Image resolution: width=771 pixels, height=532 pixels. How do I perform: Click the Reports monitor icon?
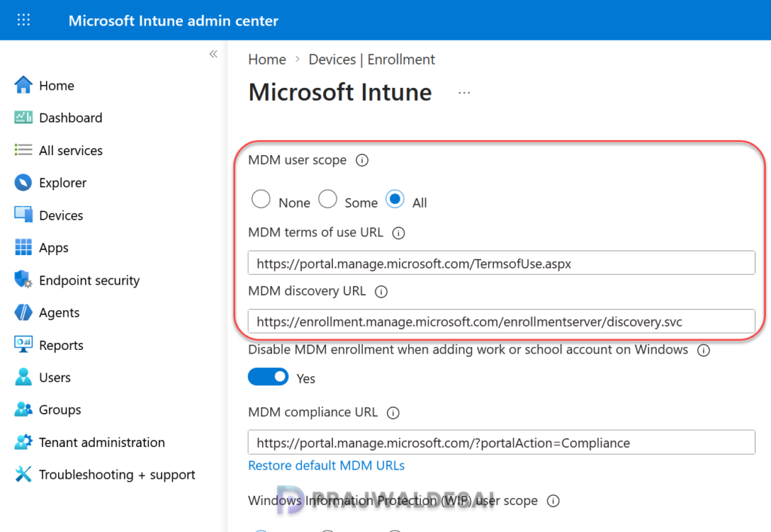[x=23, y=345]
